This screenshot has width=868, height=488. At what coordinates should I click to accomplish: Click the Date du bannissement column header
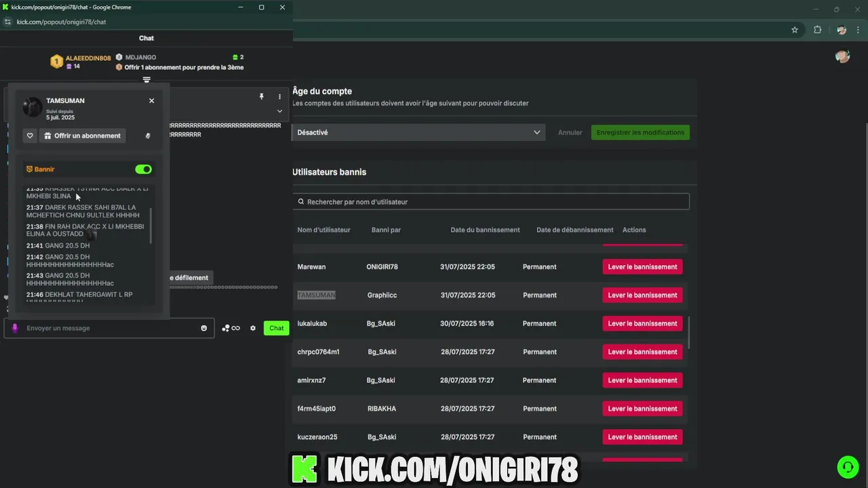click(485, 230)
